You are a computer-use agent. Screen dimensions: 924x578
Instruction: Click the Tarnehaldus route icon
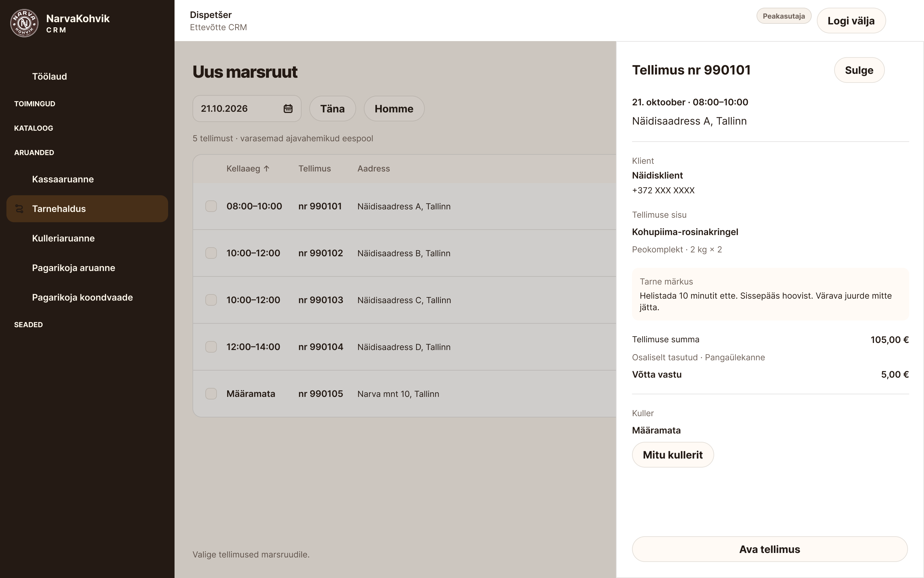pos(19,209)
